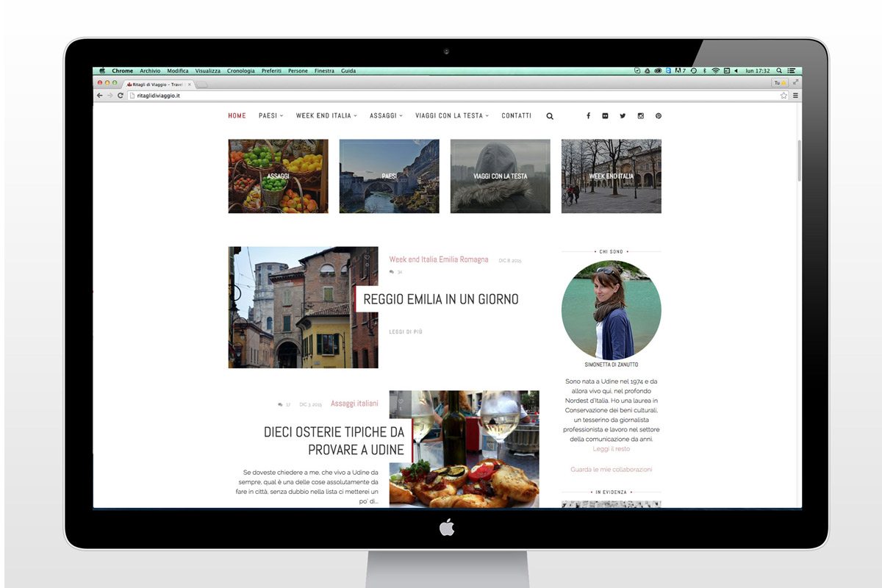Image resolution: width=882 pixels, height=588 pixels.
Task: Expand the Paesi navigation dropdown
Action: click(x=270, y=116)
